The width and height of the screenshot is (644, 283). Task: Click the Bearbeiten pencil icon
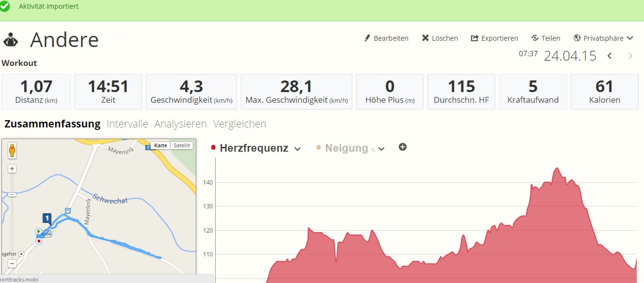(367, 38)
